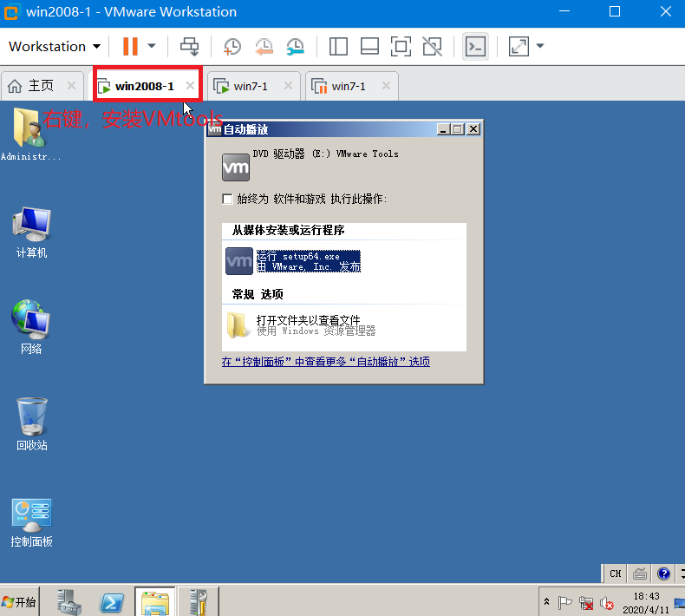The width and height of the screenshot is (685, 616).
Task: Open the 计算机 desktop icon
Action: tap(31, 233)
